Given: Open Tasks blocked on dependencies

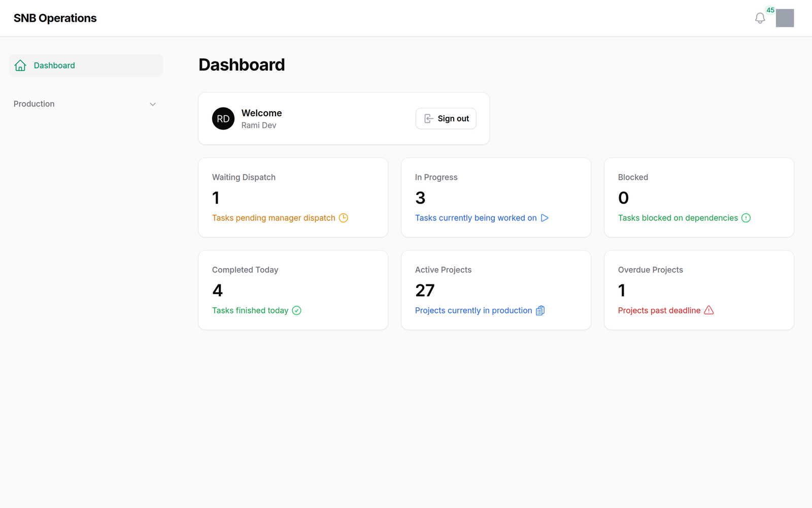Looking at the screenshot, I should (x=678, y=218).
